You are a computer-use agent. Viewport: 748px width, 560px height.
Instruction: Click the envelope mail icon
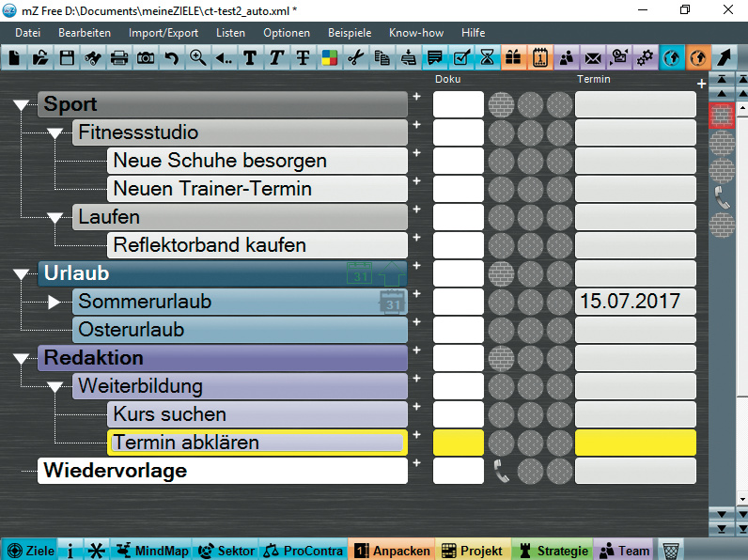point(593,57)
